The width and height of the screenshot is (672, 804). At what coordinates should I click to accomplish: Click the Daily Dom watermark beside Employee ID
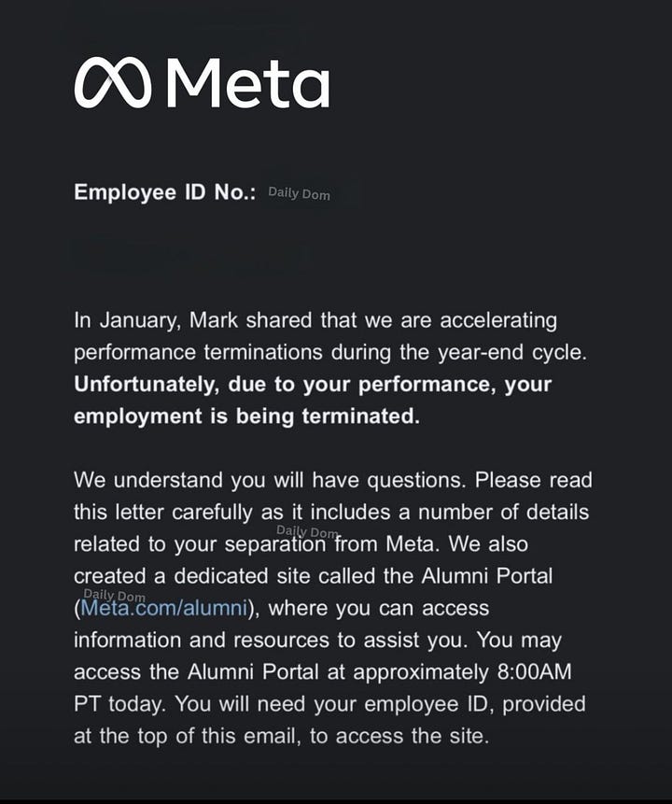pos(300,193)
